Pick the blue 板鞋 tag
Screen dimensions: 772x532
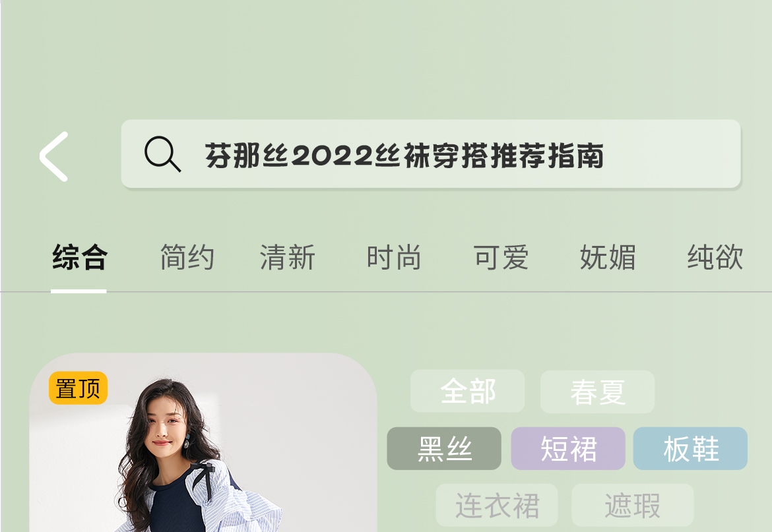tap(690, 448)
